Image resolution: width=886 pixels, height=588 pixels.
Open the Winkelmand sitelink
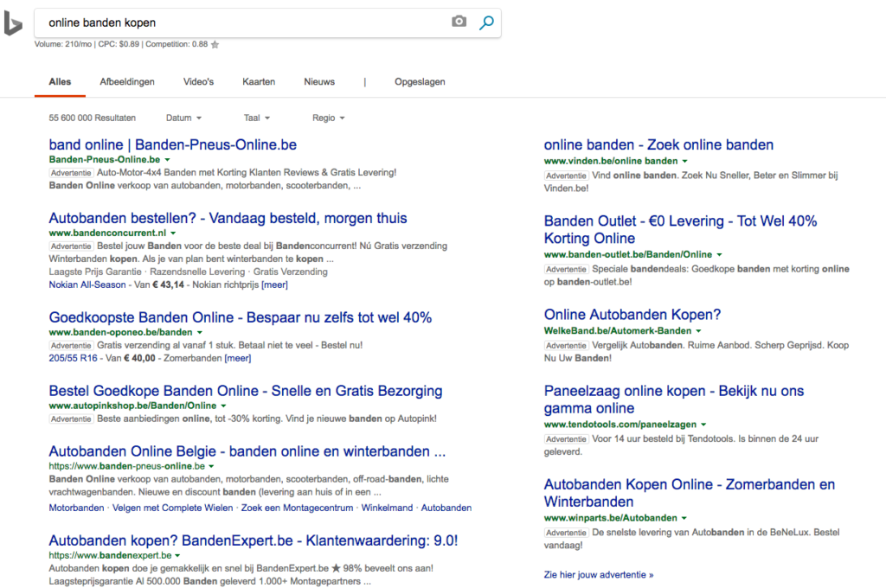[x=387, y=508]
